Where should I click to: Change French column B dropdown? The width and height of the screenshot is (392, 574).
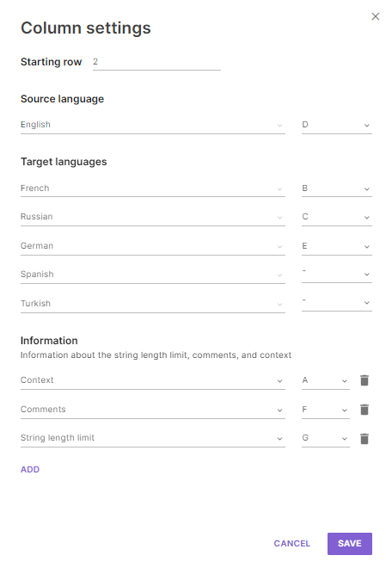(x=336, y=188)
